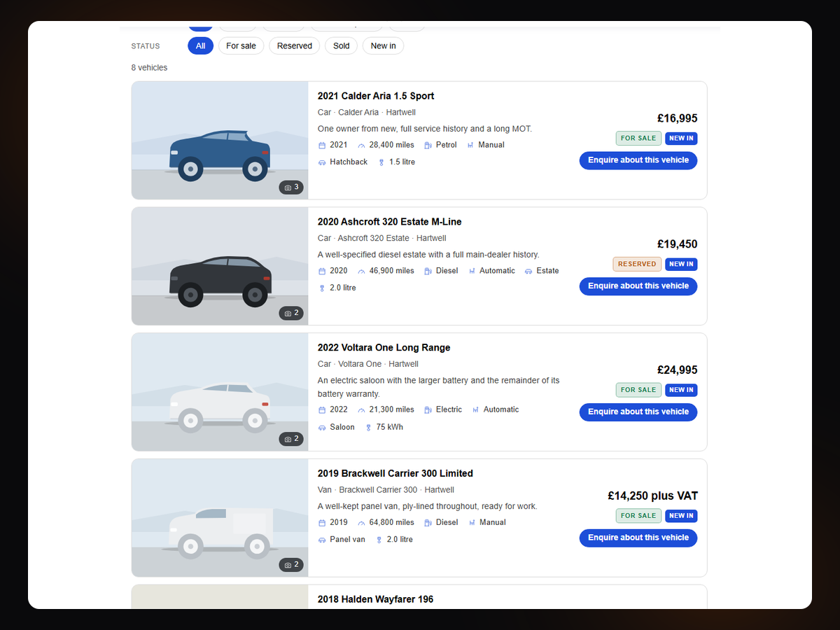Viewport: 840px width, 630px height.
Task: Click the fuel icon beside Diesel on Ashcroft
Action: click(x=428, y=271)
